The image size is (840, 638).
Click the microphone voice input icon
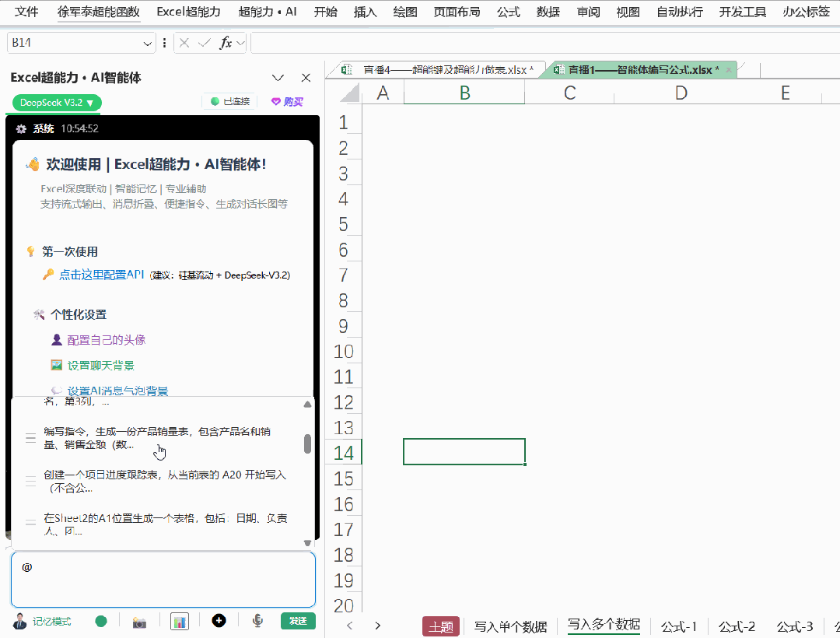pyautogui.click(x=257, y=621)
